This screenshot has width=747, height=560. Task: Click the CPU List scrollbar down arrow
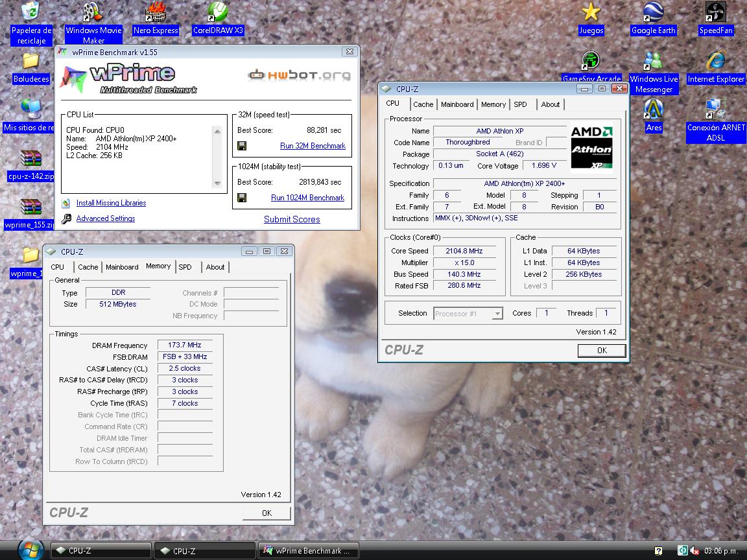click(x=217, y=183)
